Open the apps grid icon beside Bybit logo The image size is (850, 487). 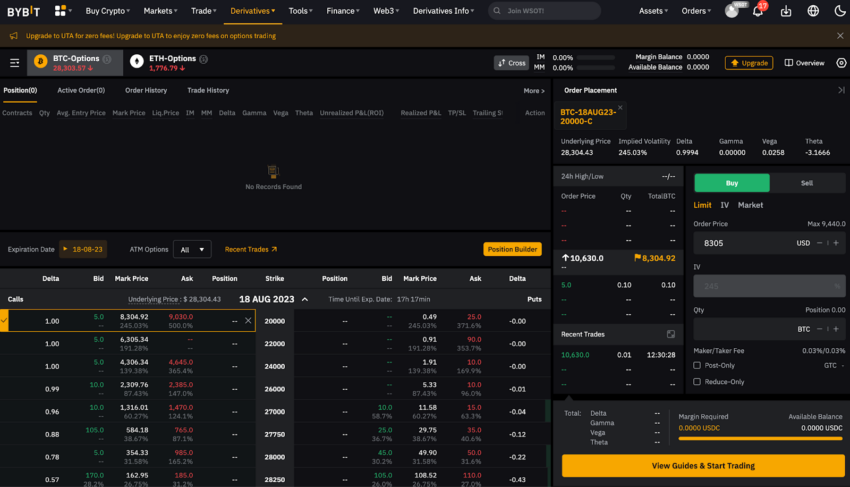tap(60, 10)
